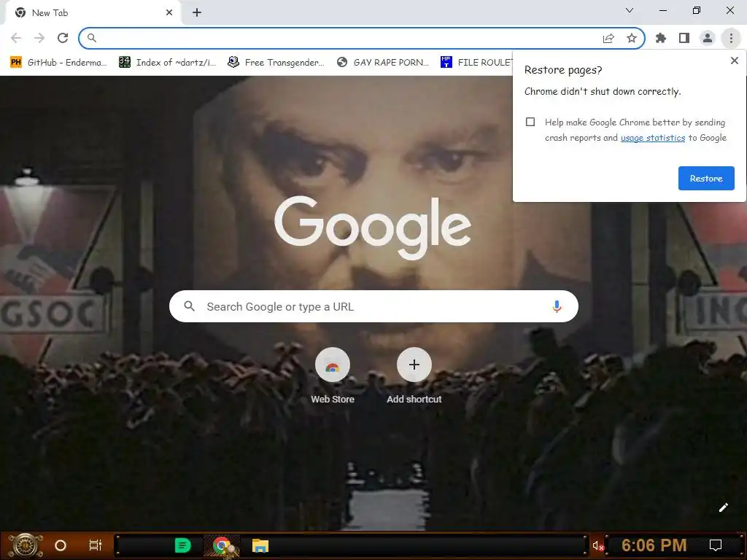Open Task View on the taskbar
The width and height of the screenshot is (747, 560).
(96, 545)
